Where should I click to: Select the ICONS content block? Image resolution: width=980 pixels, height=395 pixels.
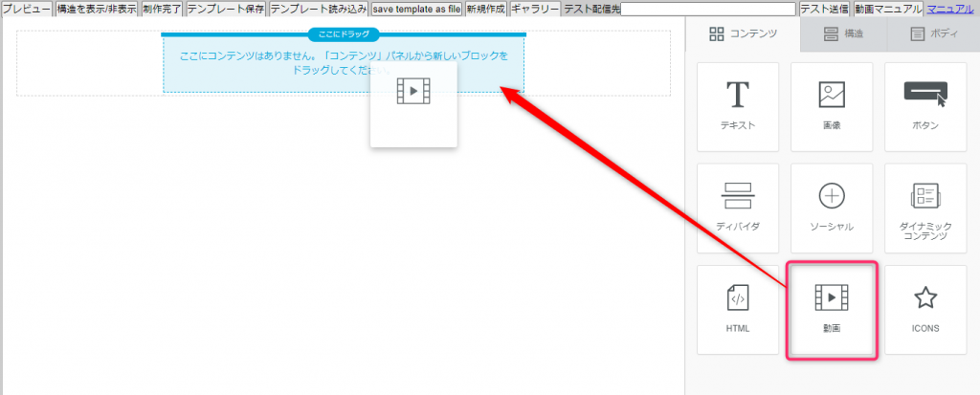pos(925,309)
